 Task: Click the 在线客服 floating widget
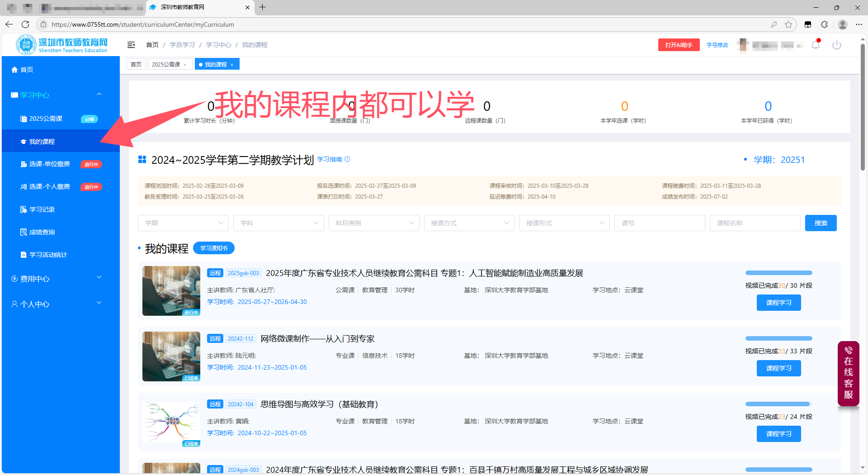[849, 374]
